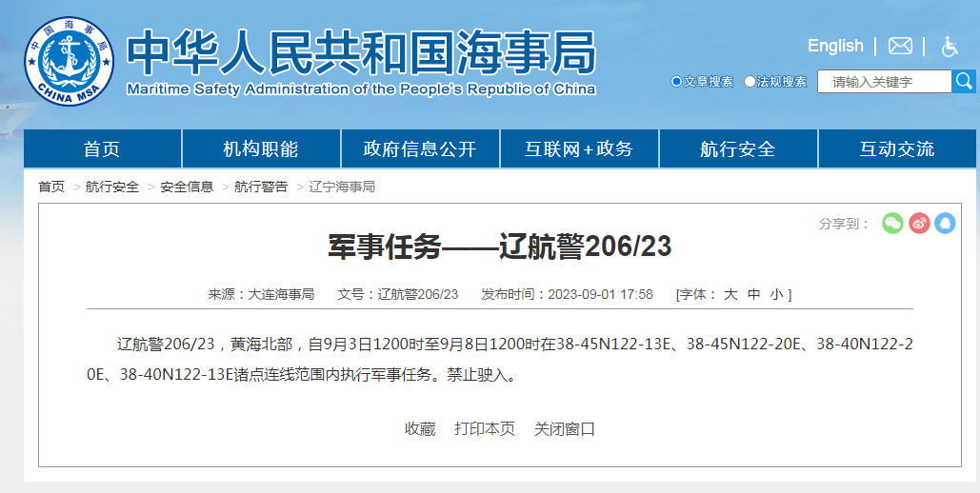Click the site title 中华人民共和国海事局
The height and width of the screenshot is (493, 980).
(x=361, y=53)
